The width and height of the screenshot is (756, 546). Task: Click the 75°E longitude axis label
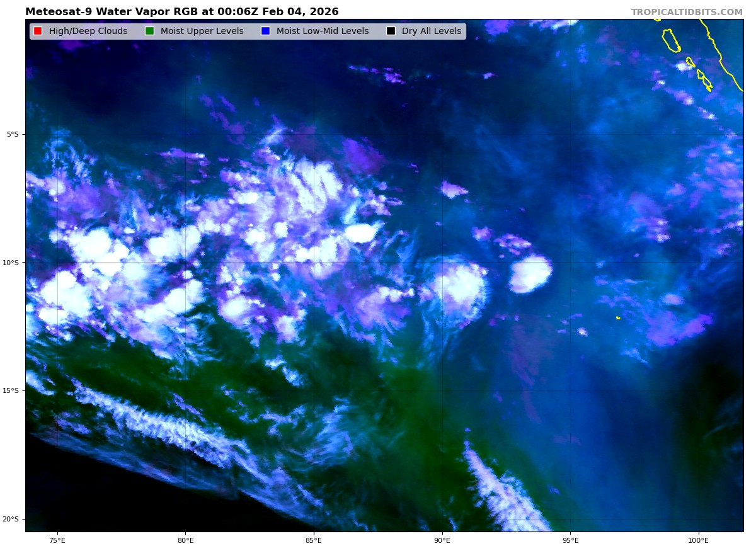click(57, 540)
